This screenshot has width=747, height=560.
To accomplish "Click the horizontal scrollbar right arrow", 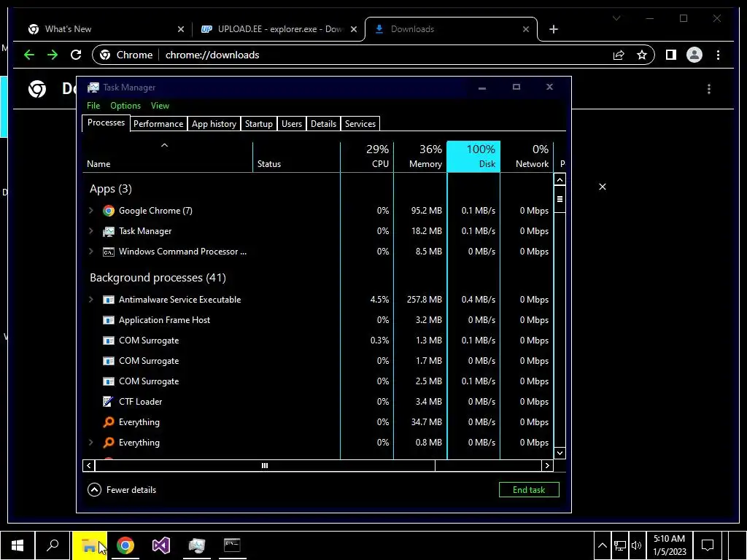I will (x=547, y=466).
